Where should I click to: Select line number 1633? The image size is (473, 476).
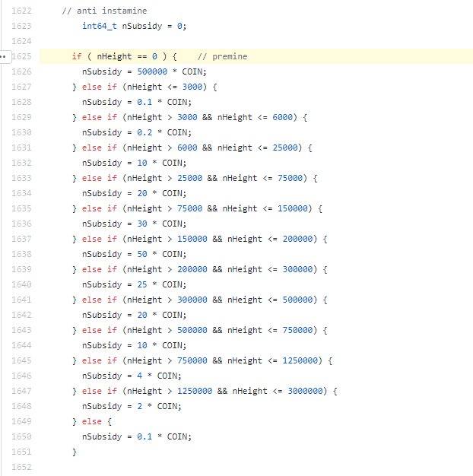21,178
